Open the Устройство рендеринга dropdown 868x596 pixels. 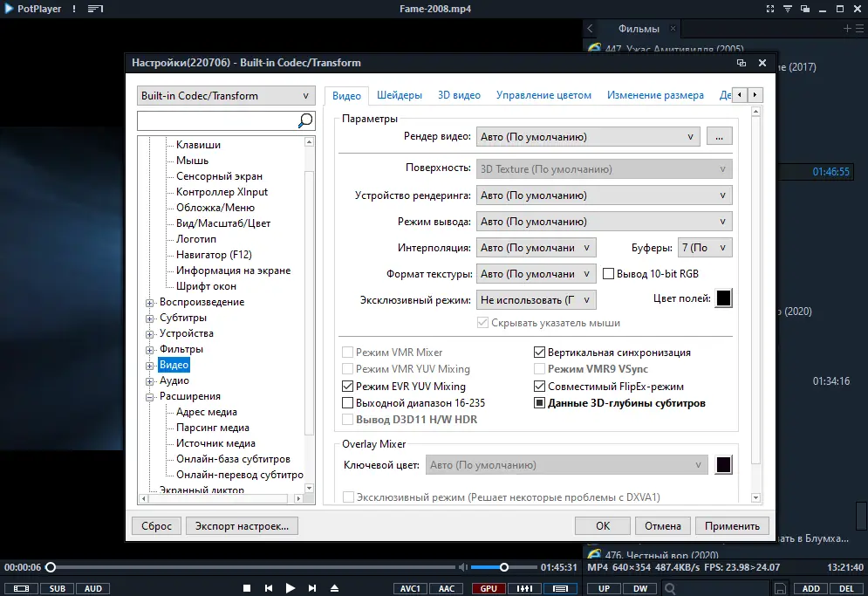tap(604, 195)
